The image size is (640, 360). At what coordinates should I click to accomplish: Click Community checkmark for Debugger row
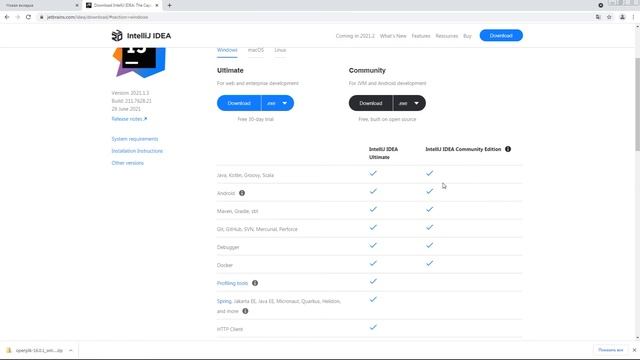click(x=429, y=245)
